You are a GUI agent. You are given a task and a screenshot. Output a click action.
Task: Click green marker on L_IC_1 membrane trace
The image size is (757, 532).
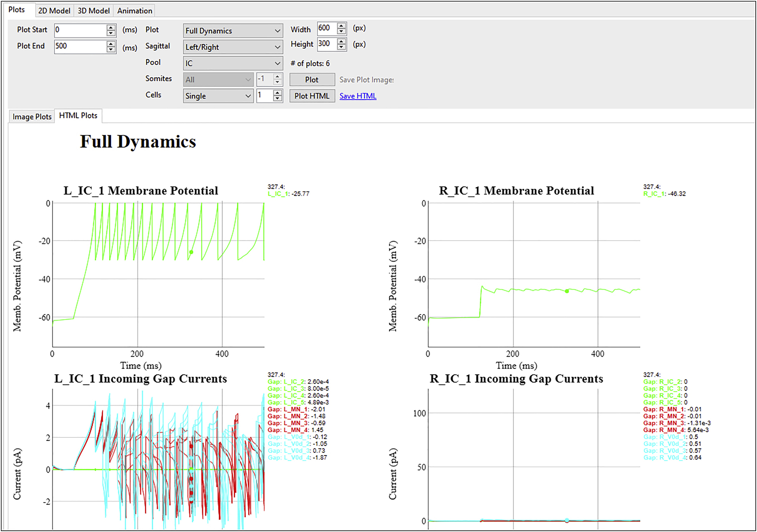pos(191,252)
